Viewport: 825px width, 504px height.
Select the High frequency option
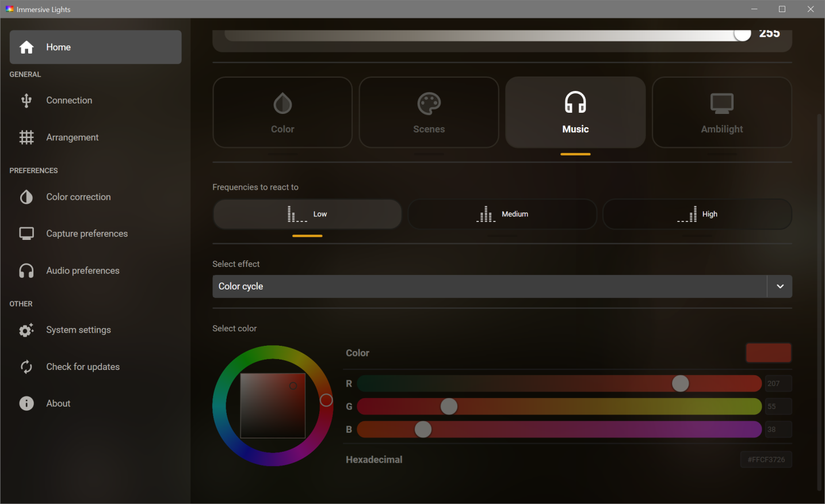coord(697,215)
